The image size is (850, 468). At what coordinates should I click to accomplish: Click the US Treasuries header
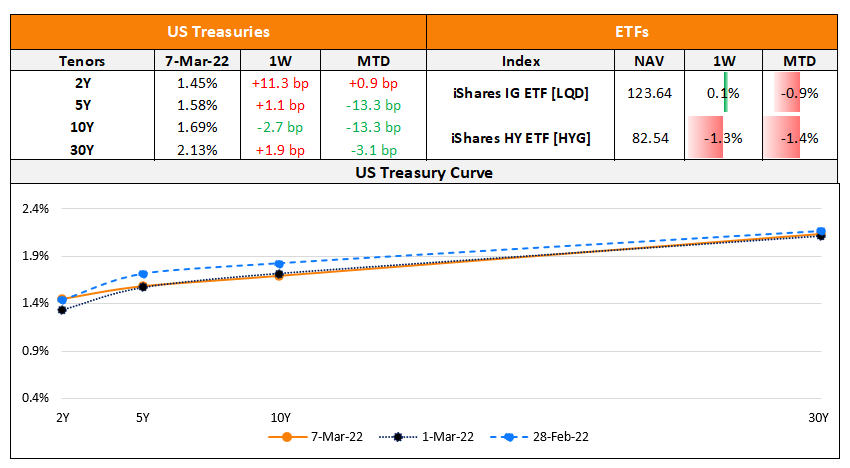[218, 33]
